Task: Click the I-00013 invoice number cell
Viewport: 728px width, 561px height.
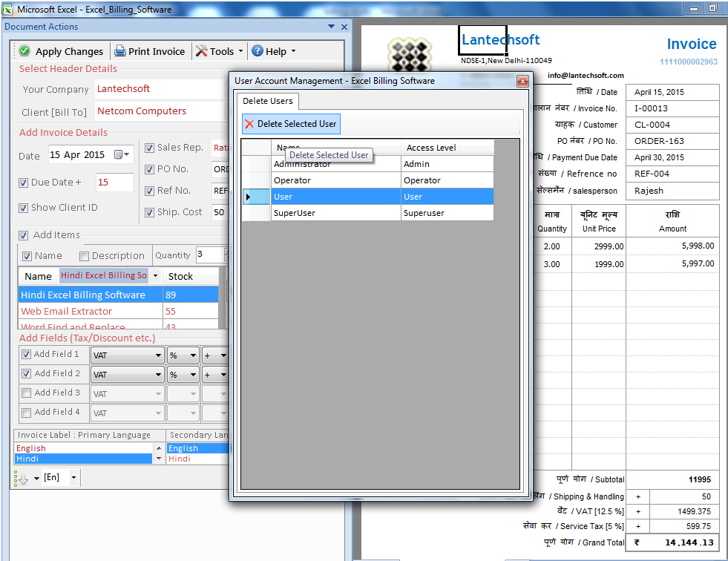Action: 672,108
